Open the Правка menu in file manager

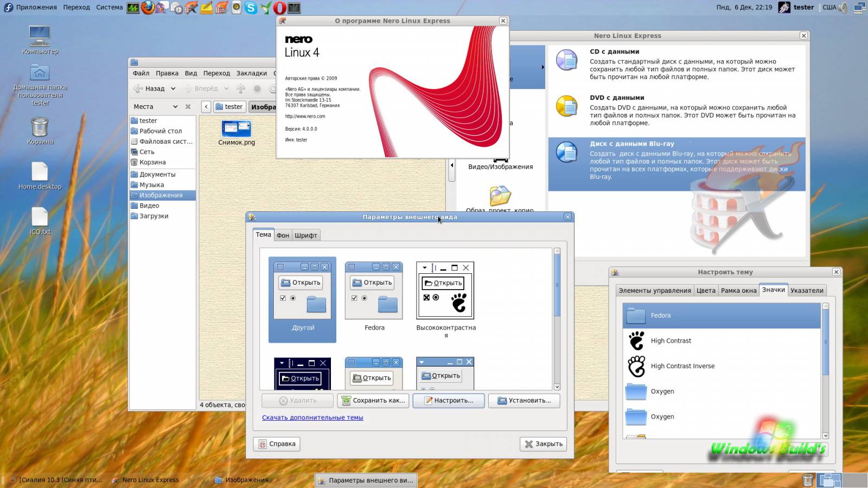coord(167,73)
